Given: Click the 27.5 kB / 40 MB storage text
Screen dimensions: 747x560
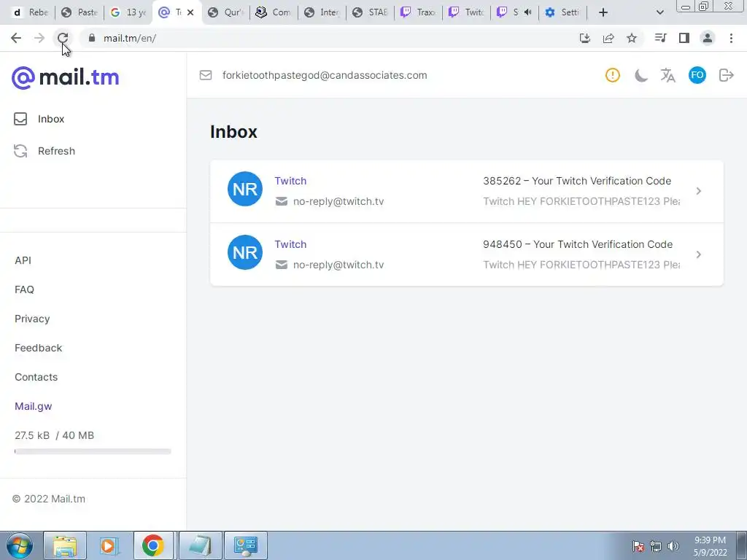Looking at the screenshot, I should (54, 435).
